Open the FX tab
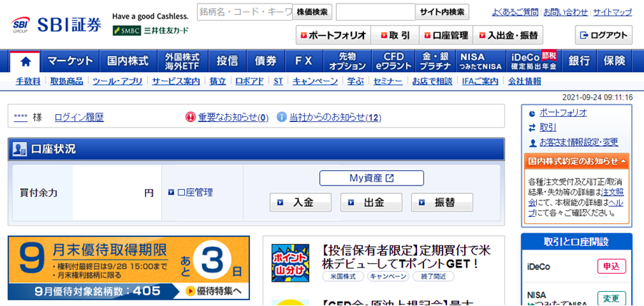This screenshot has width=644, height=306. point(304,61)
